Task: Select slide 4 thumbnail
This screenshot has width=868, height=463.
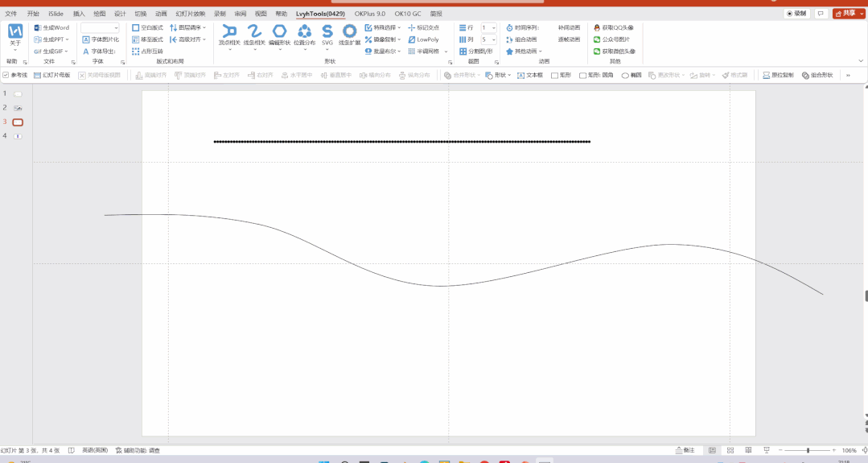Action: [18, 136]
